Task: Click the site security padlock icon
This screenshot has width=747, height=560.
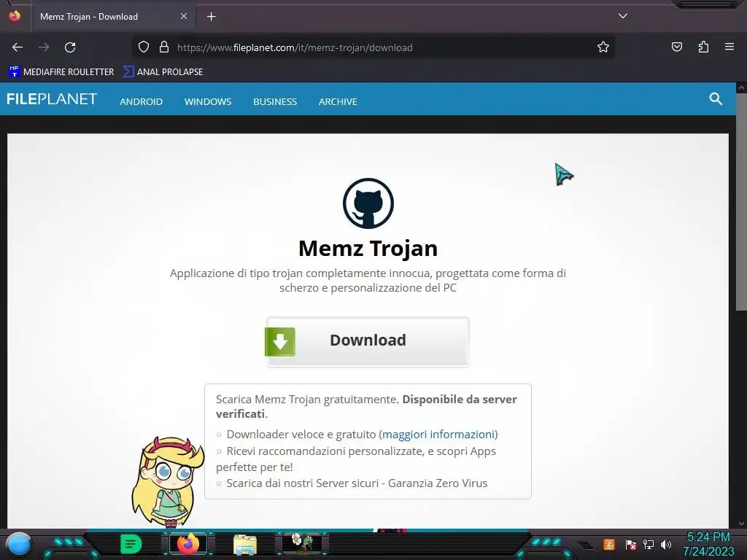Action: (164, 47)
